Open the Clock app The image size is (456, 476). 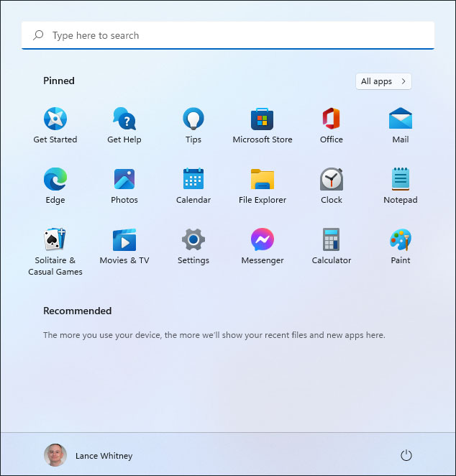332,180
